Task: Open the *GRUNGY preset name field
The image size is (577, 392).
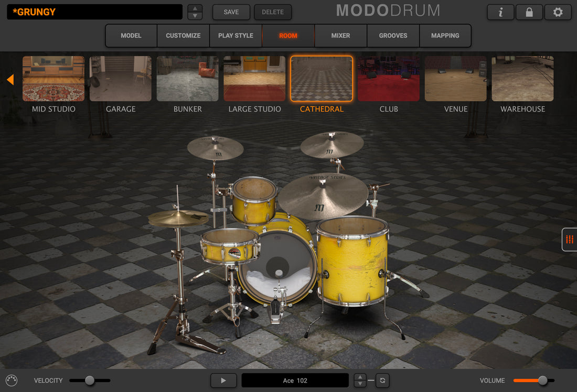Action: (94, 12)
